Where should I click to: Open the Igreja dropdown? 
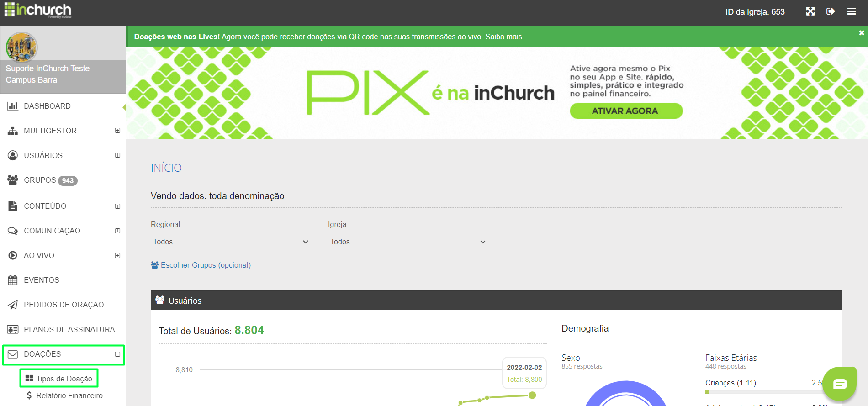pos(408,242)
